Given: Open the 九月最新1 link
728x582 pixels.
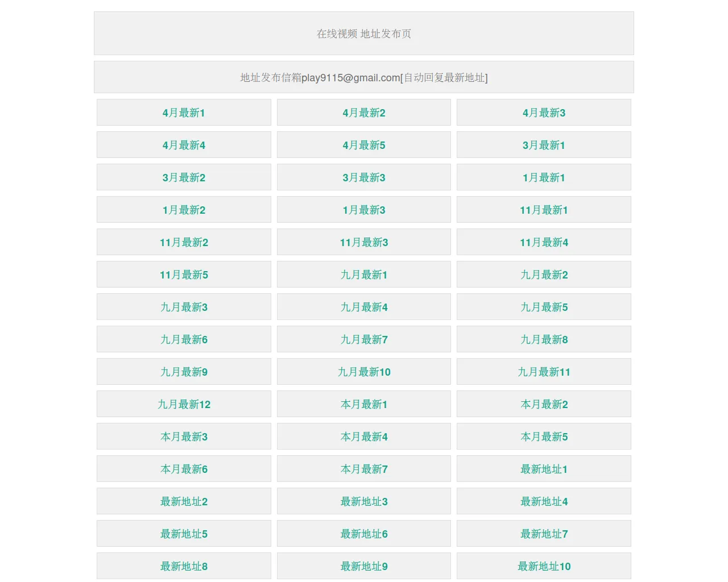Looking at the screenshot, I should pyautogui.click(x=364, y=275).
